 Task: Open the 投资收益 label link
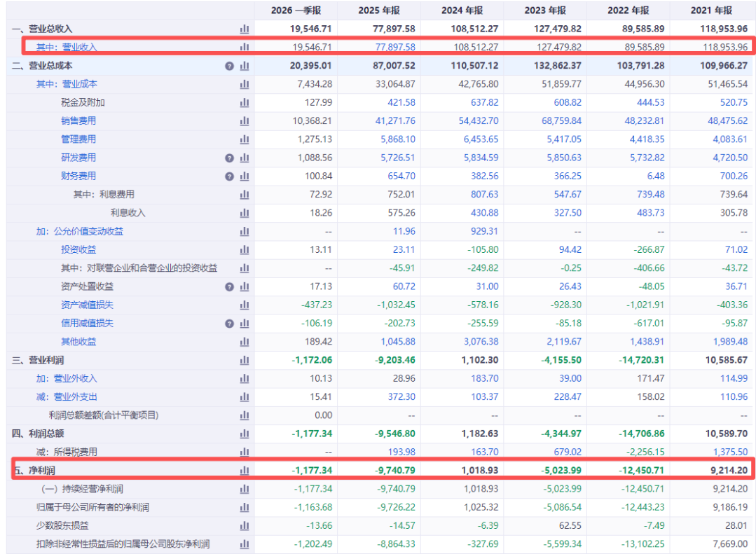pyautogui.click(x=78, y=250)
